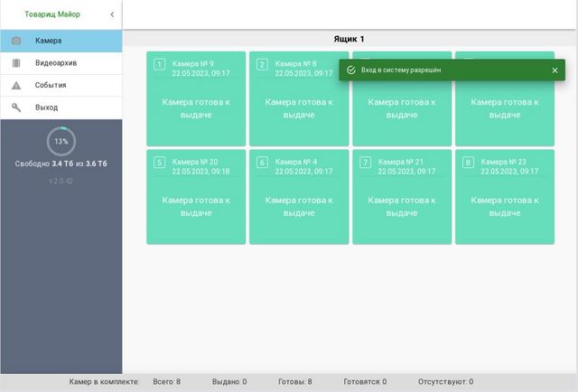This screenshot has height=392, width=578.
Task: Click the events warning triangle icon
Action: (16, 86)
